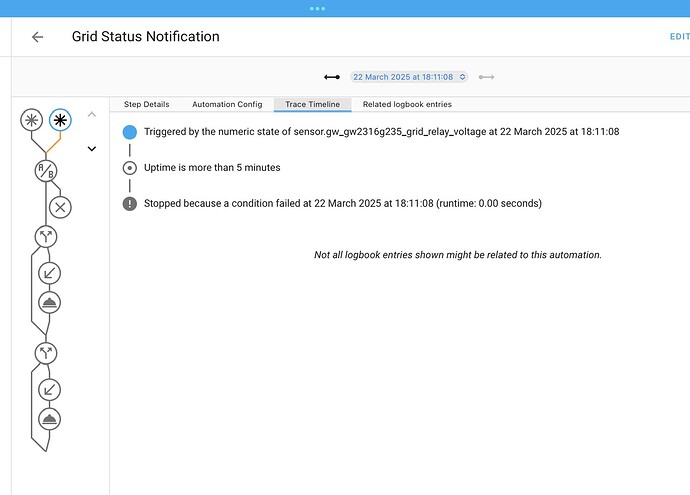Screen dimensions: 690x495
Task: Select the first notify bell node
Action: pos(49,302)
